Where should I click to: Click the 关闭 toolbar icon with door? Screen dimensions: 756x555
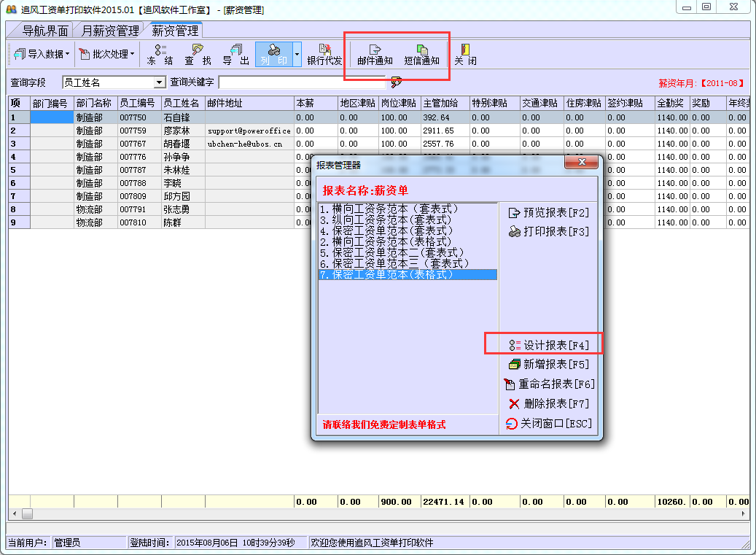point(465,55)
